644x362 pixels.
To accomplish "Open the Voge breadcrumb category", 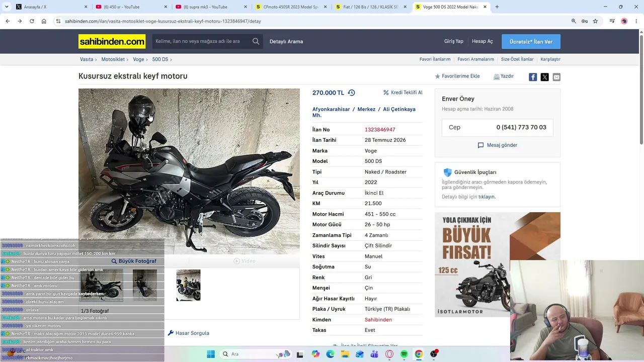I will pyautogui.click(x=138, y=59).
